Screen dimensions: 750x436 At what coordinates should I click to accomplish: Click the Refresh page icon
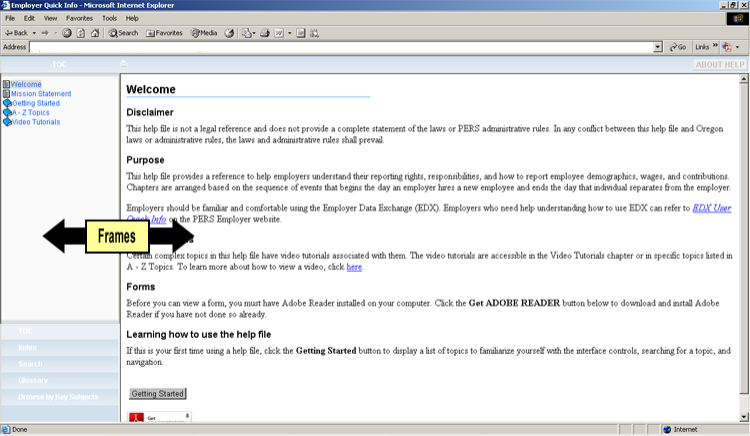point(80,33)
